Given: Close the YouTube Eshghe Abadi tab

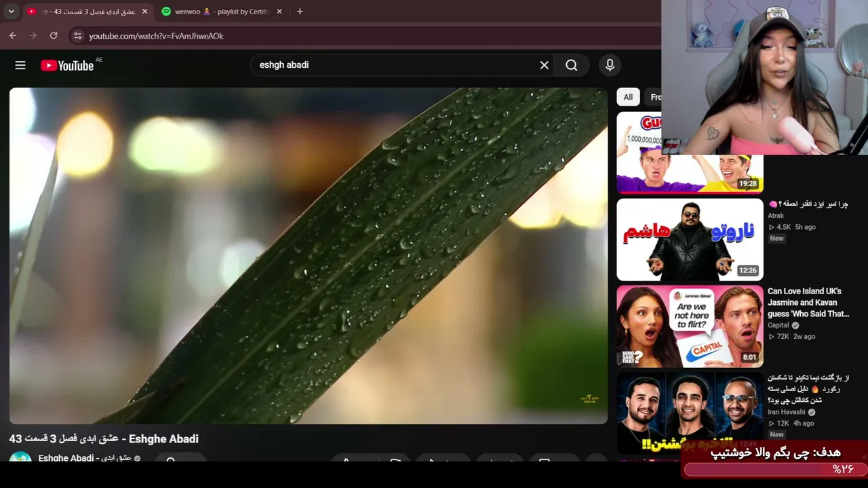Looking at the screenshot, I should (144, 12).
